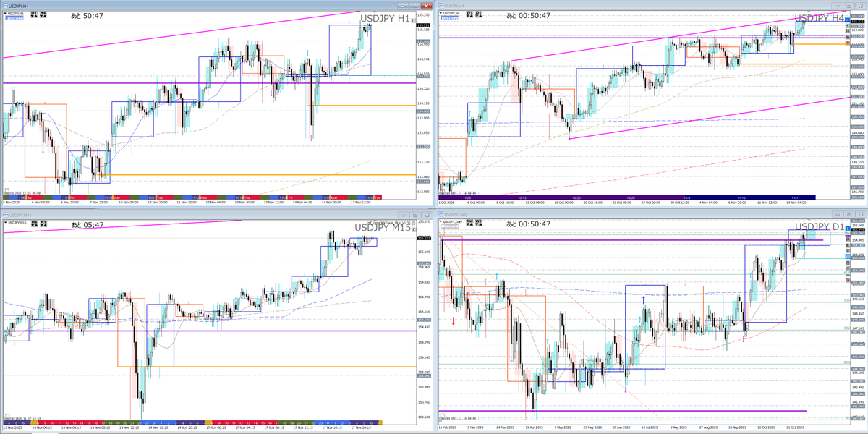Click the USDJPY,M15 window title icon
The height and width of the screenshot is (434, 868).
click(x=6, y=216)
